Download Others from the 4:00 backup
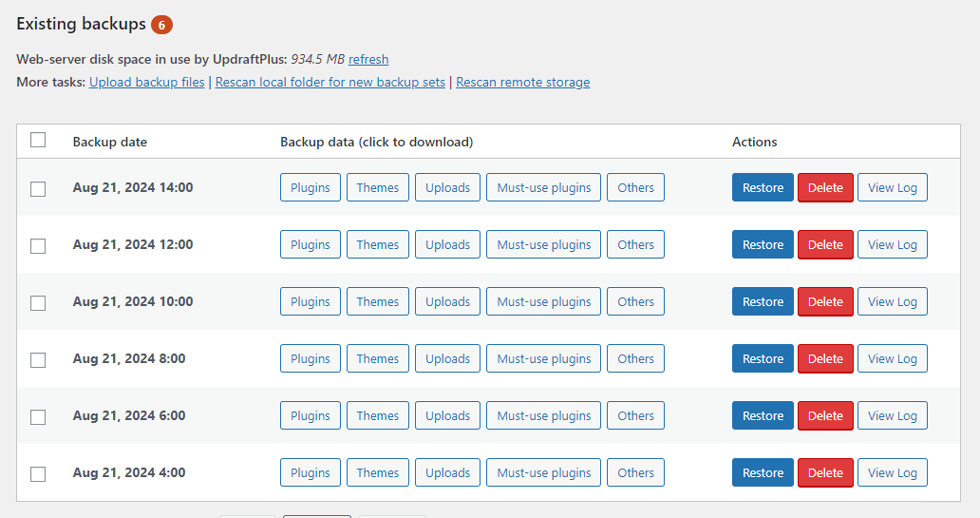 point(635,472)
